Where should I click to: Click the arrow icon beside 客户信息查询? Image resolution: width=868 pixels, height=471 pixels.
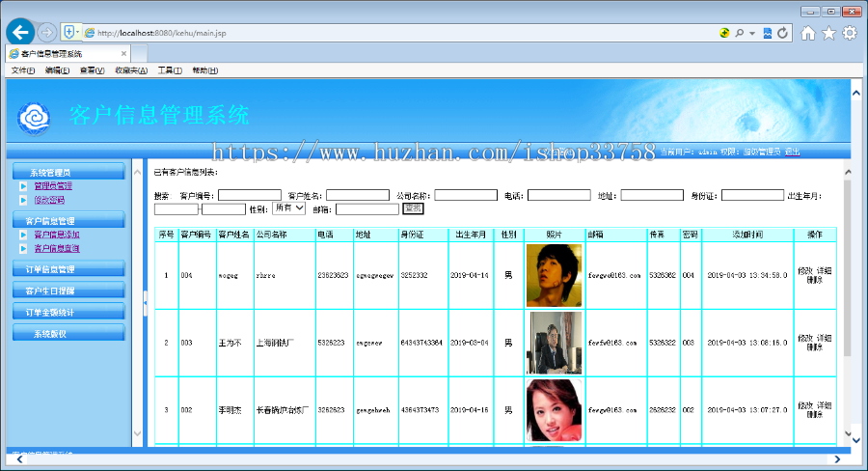23,248
